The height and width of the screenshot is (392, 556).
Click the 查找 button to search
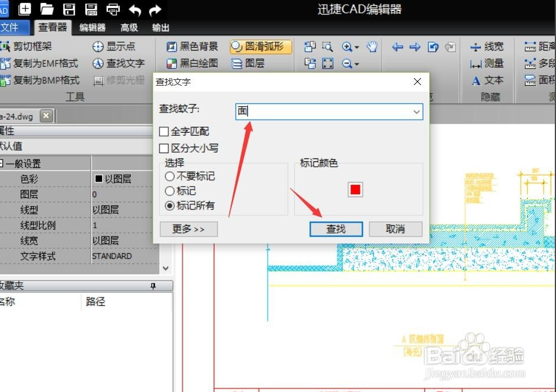click(336, 229)
